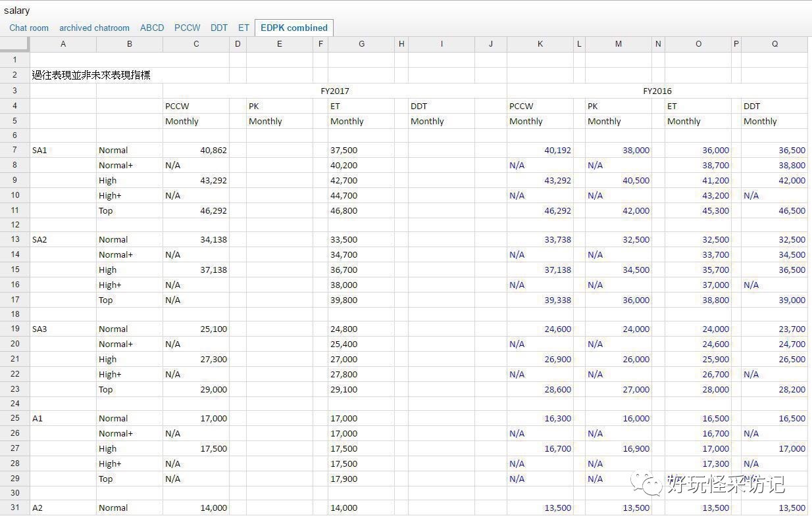Click cell with text 過往表現並非未來表現指標
812x520 pixels.
pyautogui.click(x=91, y=75)
